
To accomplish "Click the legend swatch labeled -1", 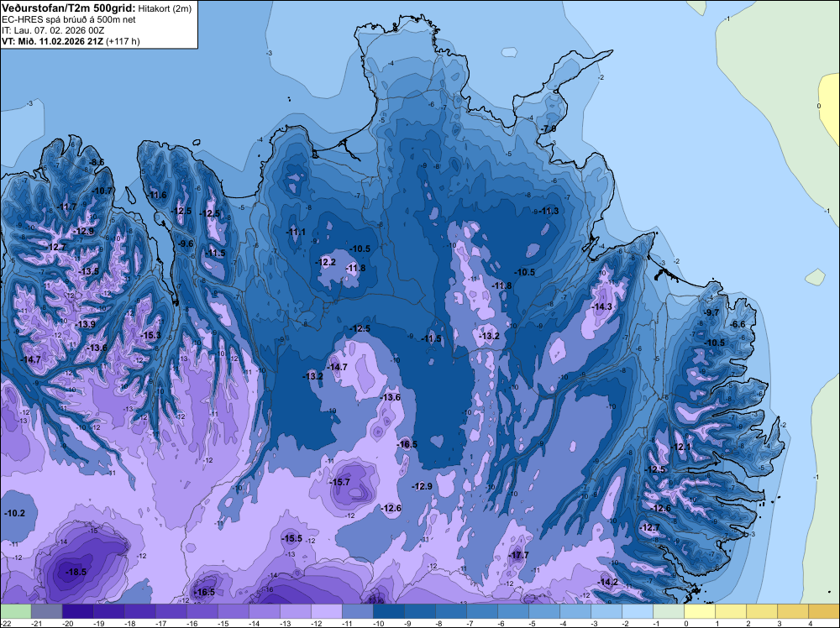I will coord(668,611).
